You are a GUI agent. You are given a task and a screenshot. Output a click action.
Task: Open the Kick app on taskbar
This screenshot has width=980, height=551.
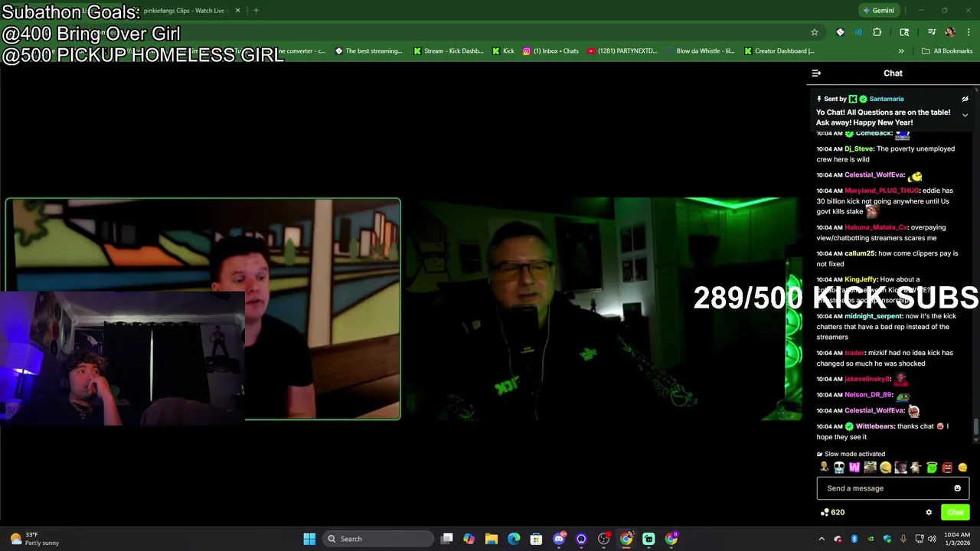point(648,539)
